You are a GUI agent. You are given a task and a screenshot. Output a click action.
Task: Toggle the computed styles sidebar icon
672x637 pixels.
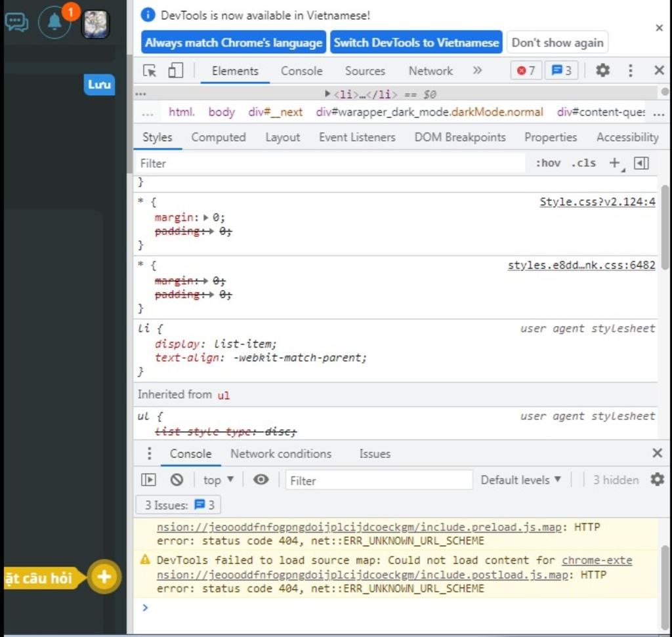tap(641, 163)
